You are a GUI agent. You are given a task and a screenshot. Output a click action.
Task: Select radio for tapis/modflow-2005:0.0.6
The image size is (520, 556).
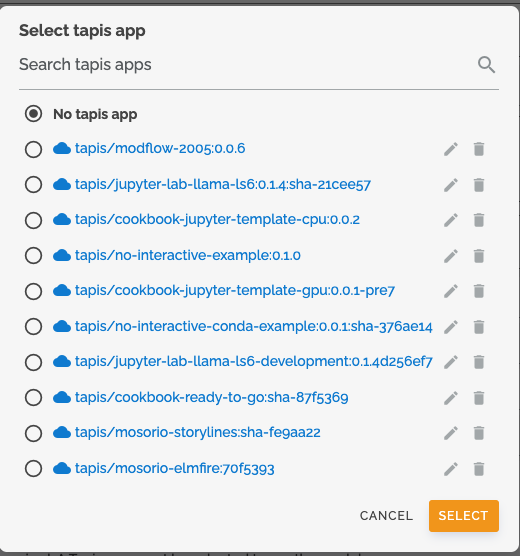(33, 149)
